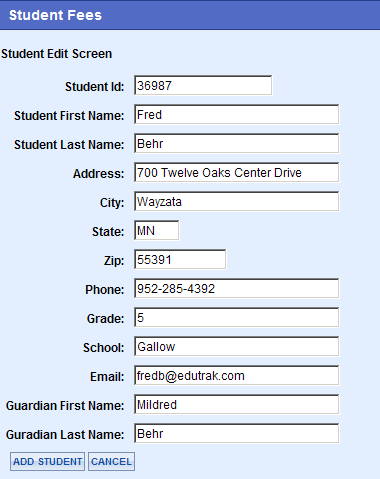Select the Guradian Last Name field
The width and height of the screenshot is (380, 479).
[x=237, y=433]
